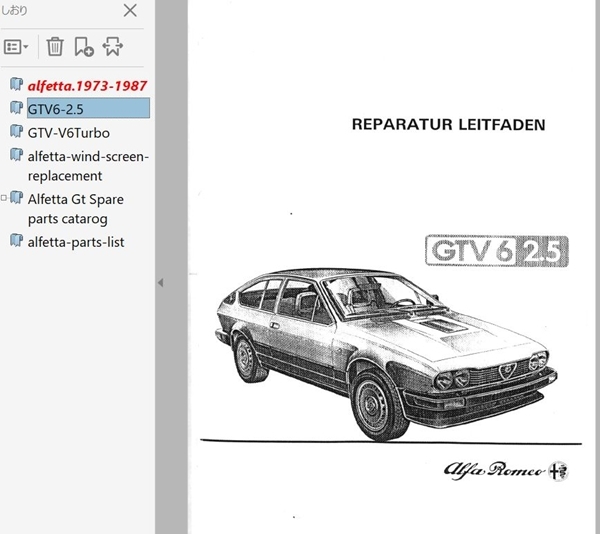Click the GTV6 car illustration

386,354
